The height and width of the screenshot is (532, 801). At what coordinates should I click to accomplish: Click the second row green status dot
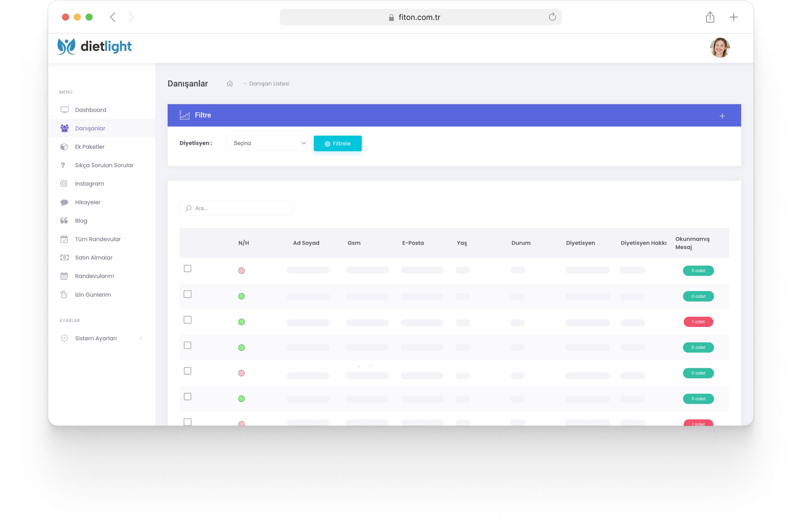[241, 296]
